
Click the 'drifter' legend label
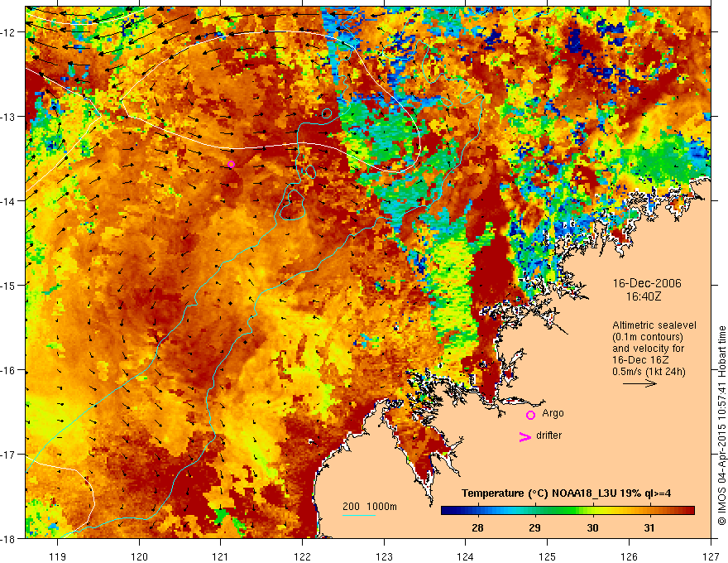(548, 435)
